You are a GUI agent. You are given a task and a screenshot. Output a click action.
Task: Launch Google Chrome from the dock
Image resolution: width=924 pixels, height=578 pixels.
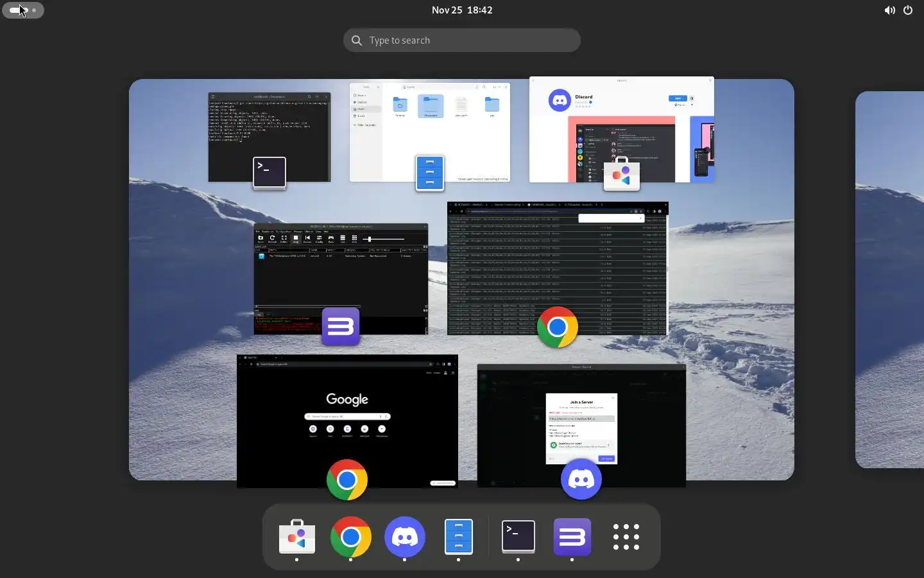tap(350, 537)
